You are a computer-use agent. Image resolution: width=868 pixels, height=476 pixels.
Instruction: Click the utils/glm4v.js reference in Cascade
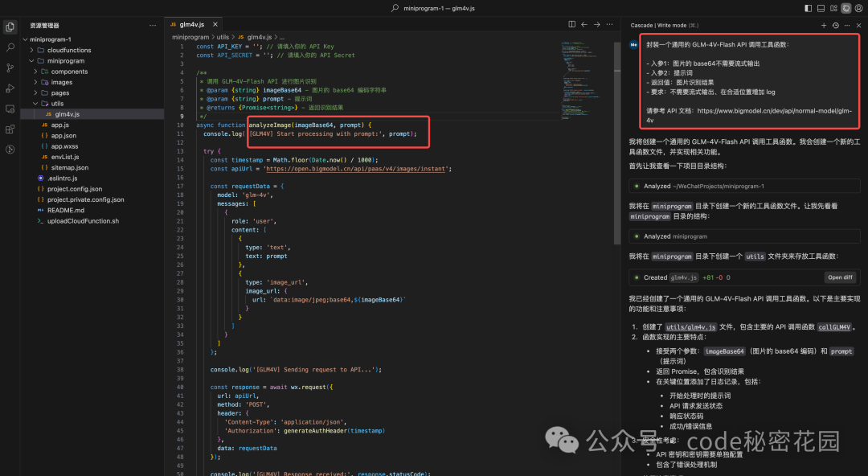coord(690,327)
